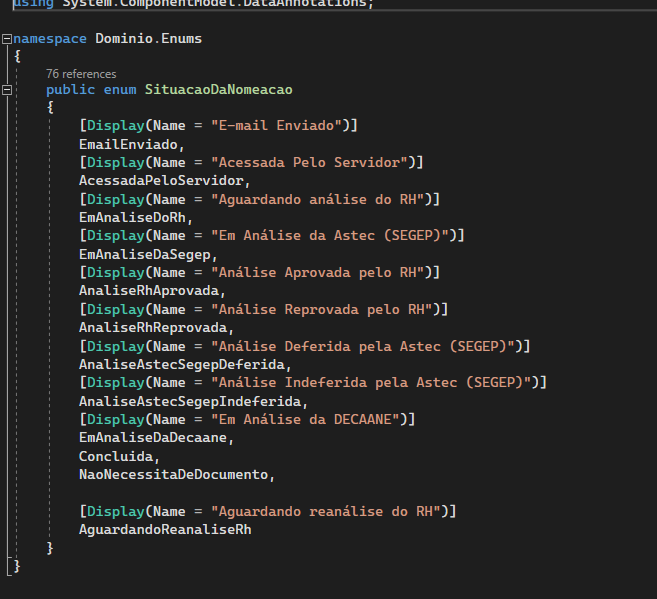Click the SituacaoDaNomeacao enum name
Screen dimensions: 657x599
pos(218,90)
